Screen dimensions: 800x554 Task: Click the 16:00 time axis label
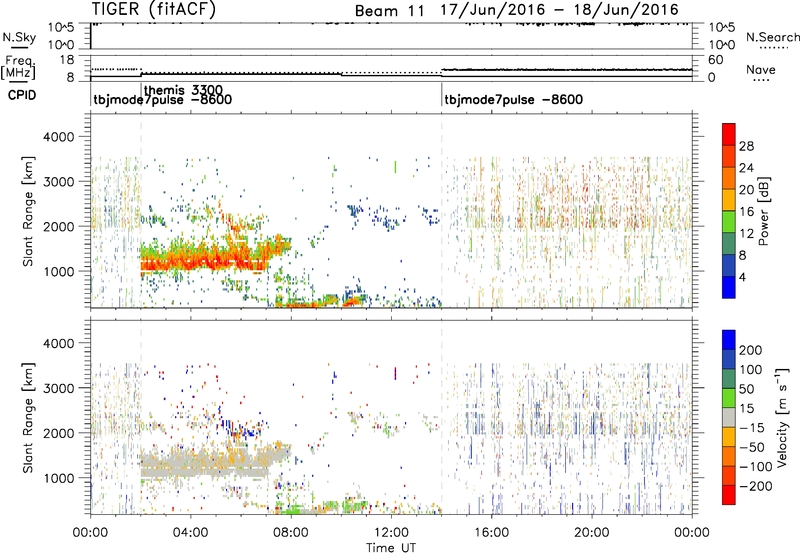pos(491,533)
